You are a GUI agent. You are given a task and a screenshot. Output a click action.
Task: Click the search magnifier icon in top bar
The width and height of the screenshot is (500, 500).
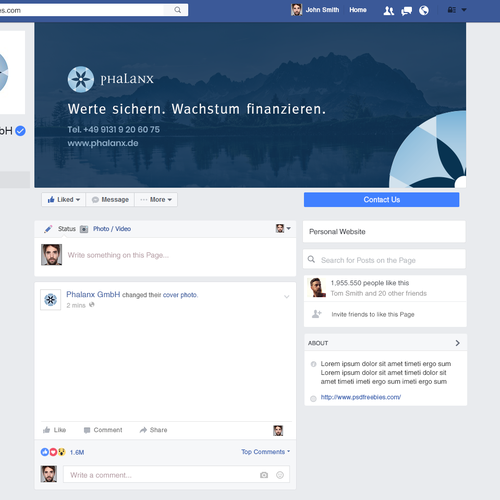178,10
